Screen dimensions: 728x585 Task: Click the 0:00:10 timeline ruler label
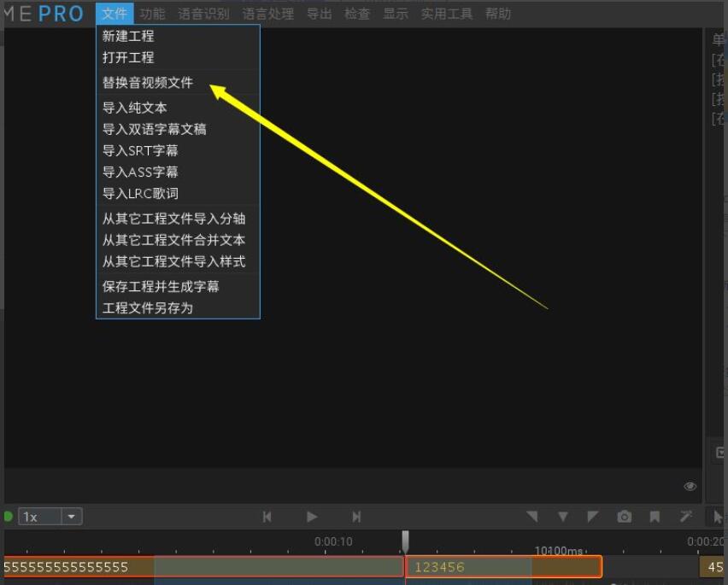333,541
